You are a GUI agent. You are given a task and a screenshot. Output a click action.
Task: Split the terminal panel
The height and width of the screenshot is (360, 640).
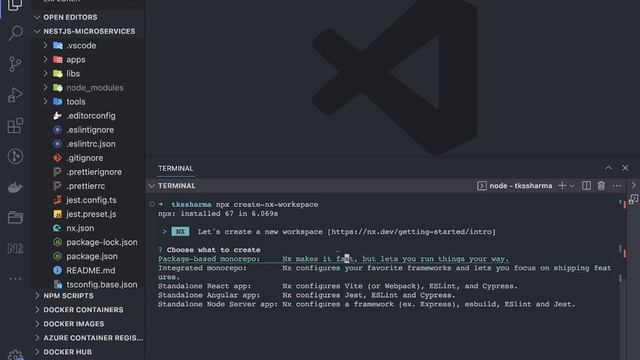[x=586, y=186]
